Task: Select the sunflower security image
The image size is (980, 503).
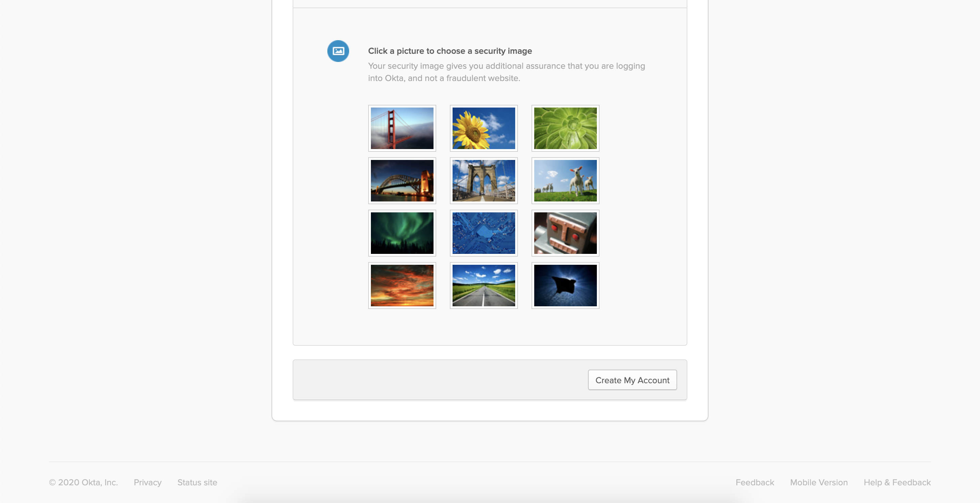Action: point(484,128)
